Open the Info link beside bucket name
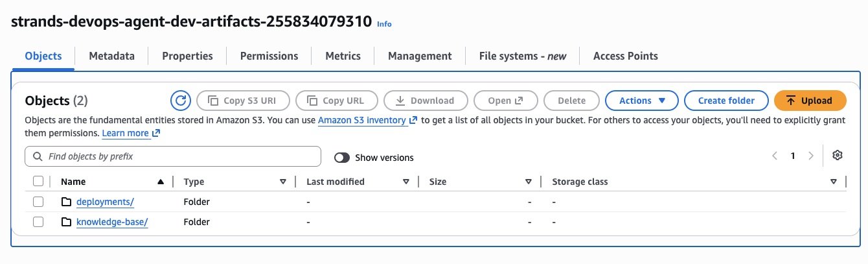Image resolution: width=868 pixels, height=264 pixels. click(x=384, y=23)
